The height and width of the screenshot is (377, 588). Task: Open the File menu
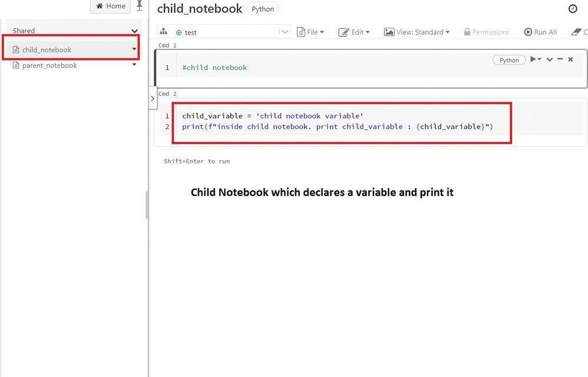(x=310, y=32)
